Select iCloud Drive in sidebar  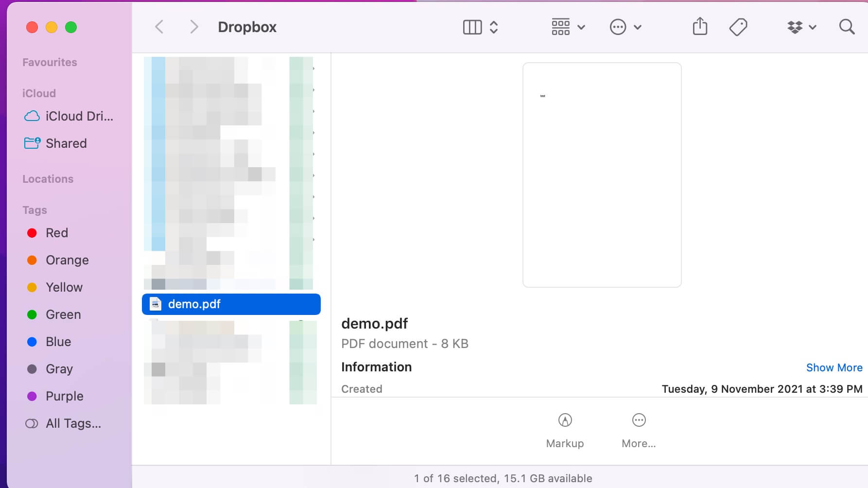pos(69,116)
